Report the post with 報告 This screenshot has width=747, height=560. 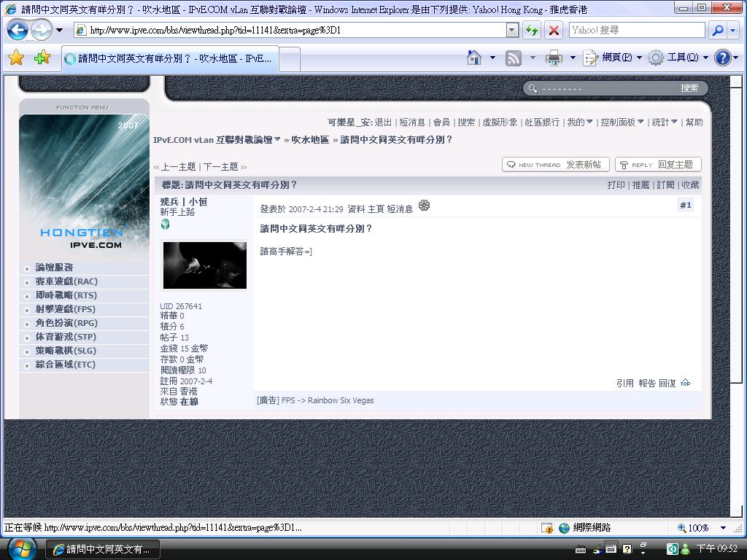point(647,384)
